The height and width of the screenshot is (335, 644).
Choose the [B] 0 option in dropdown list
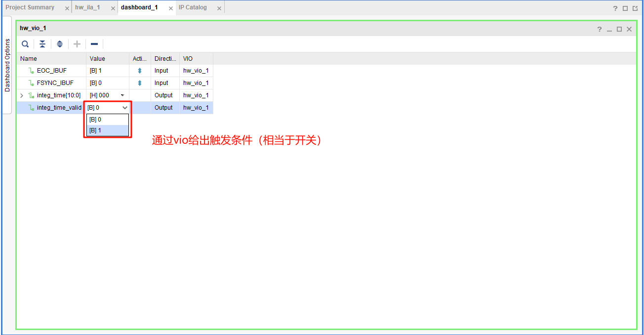(x=107, y=120)
